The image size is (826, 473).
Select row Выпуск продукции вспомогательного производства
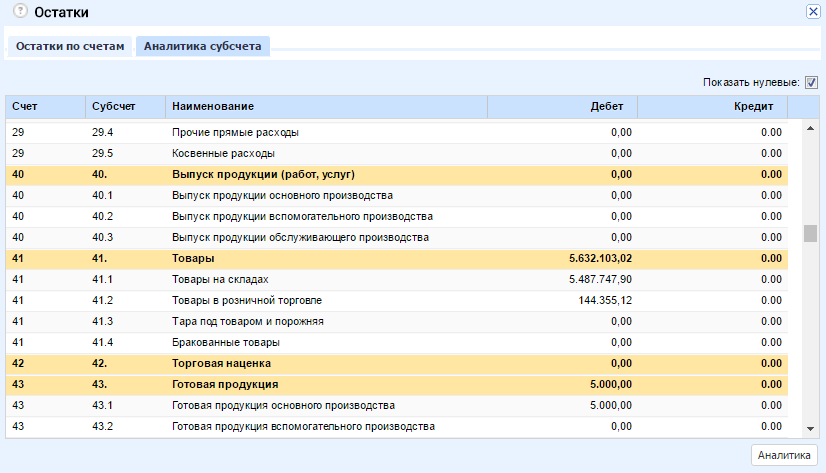[397, 216]
